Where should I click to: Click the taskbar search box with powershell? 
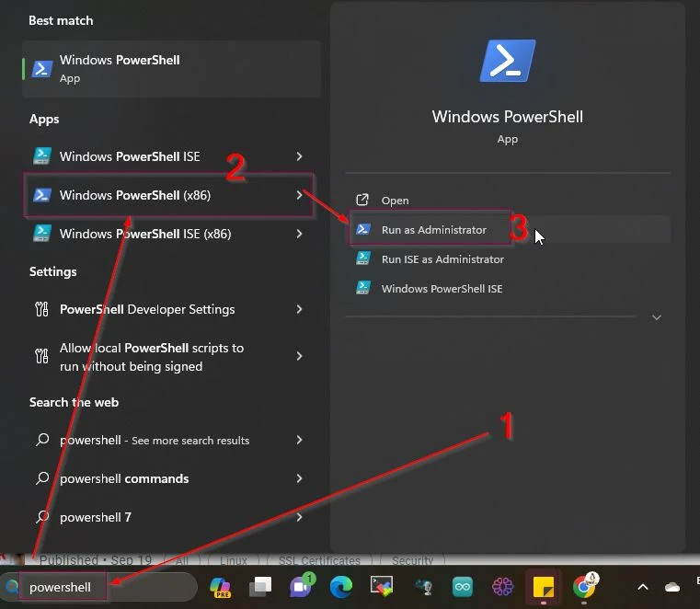(x=100, y=587)
